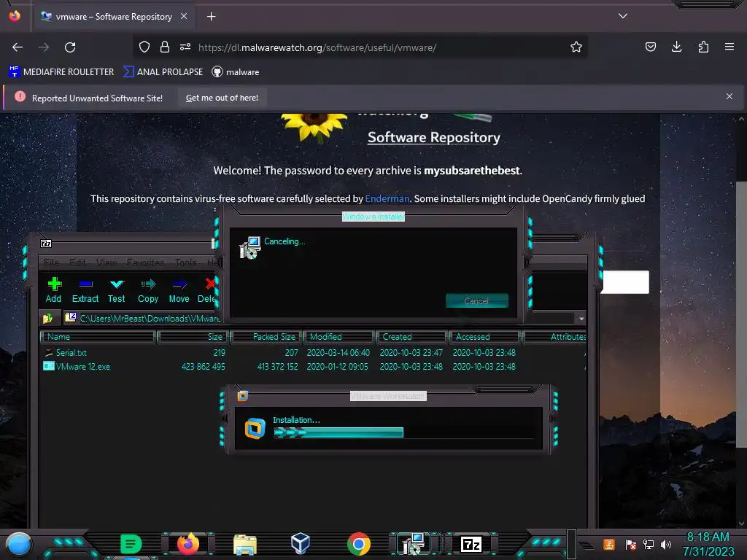Click the 7-Zip path address field
The width and height of the screenshot is (747, 560).
(x=320, y=318)
